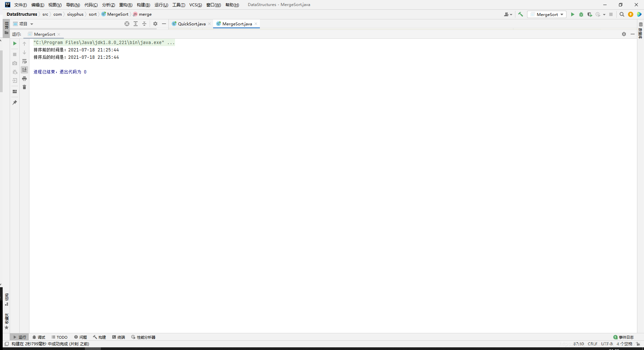The height and width of the screenshot is (350, 644).
Task: Open project panel settings gear
Action: 155,24
